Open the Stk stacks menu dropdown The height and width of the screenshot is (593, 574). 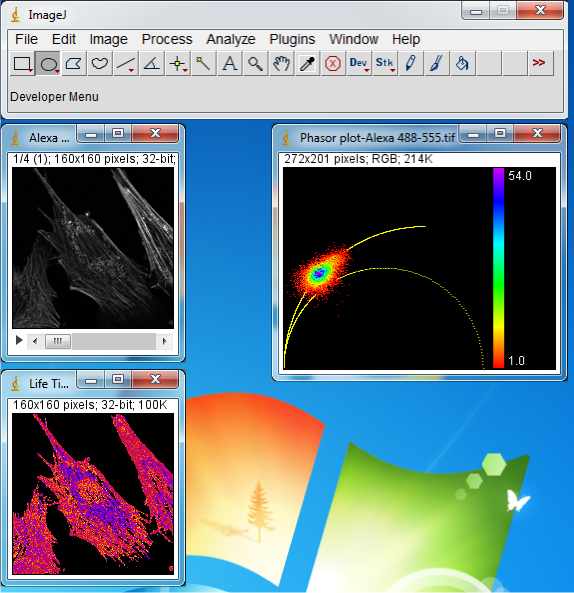point(385,64)
